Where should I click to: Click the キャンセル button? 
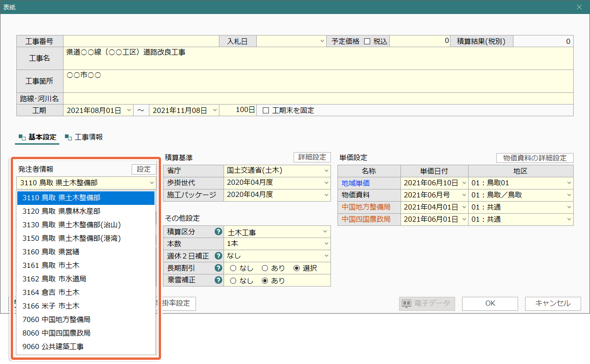pos(553,303)
